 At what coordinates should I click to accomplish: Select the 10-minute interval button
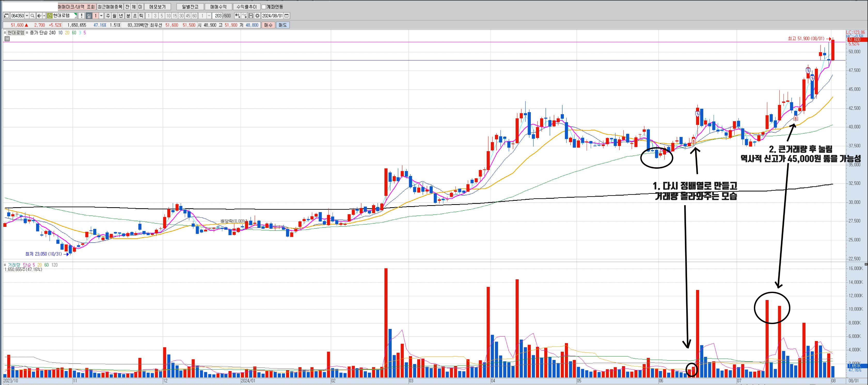coord(169,16)
